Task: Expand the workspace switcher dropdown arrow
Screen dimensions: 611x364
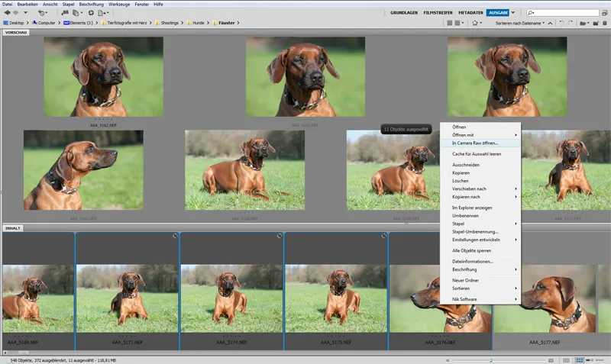Action: click(x=512, y=13)
